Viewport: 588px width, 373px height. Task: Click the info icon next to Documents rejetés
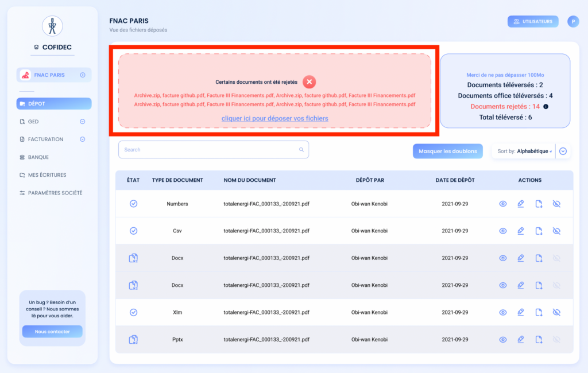point(546,107)
